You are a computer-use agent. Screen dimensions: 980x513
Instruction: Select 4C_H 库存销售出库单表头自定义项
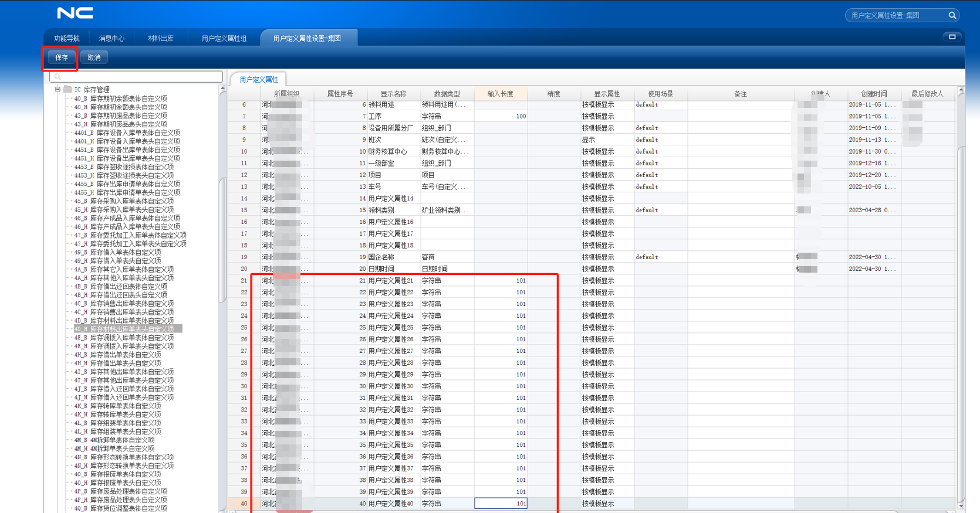click(x=124, y=312)
